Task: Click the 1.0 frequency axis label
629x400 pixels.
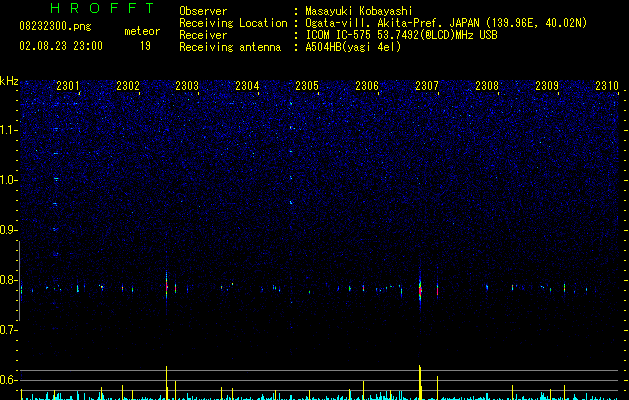Action: 8,180
